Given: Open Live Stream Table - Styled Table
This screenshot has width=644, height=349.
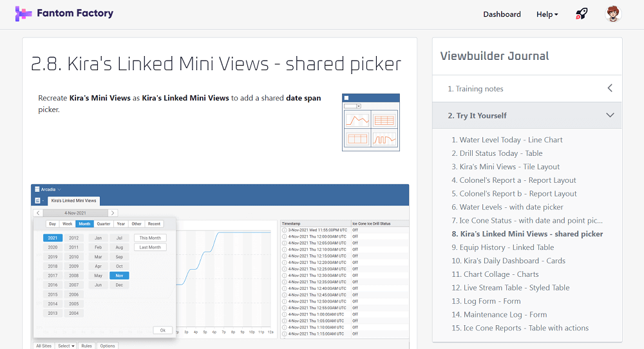Looking at the screenshot, I should click(511, 288).
